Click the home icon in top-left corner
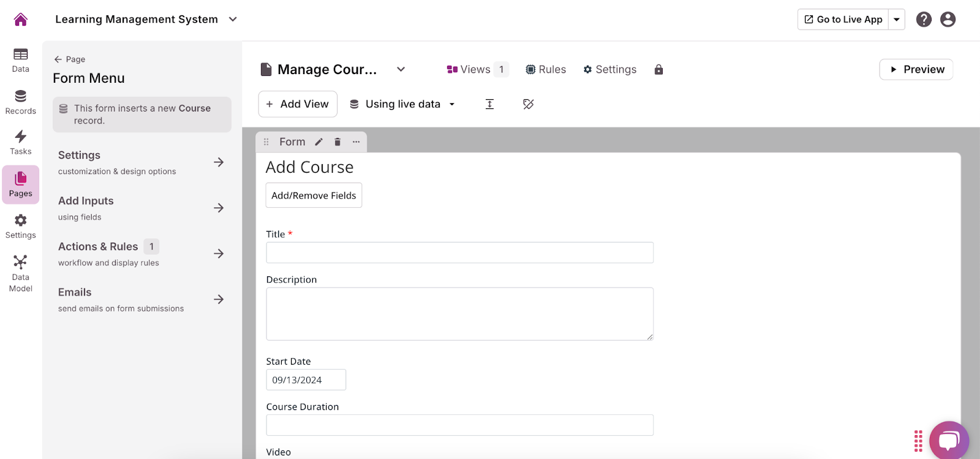This screenshot has width=980, height=459. coord(21,20)
